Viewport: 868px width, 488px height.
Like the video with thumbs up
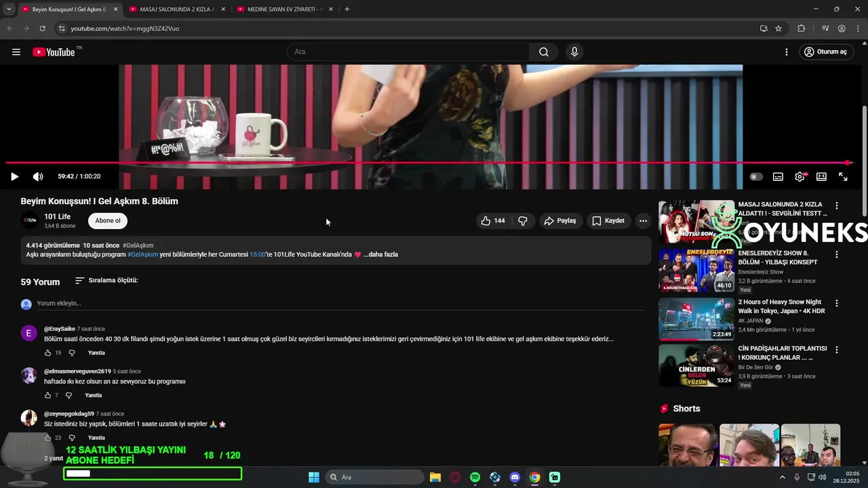(x=493, y=221)
